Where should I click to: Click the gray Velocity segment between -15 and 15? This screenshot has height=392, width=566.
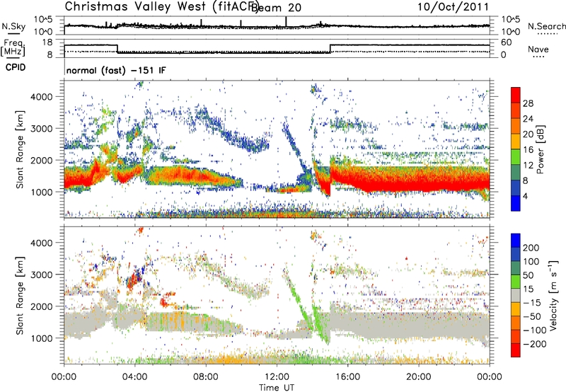tap(516, 295)
